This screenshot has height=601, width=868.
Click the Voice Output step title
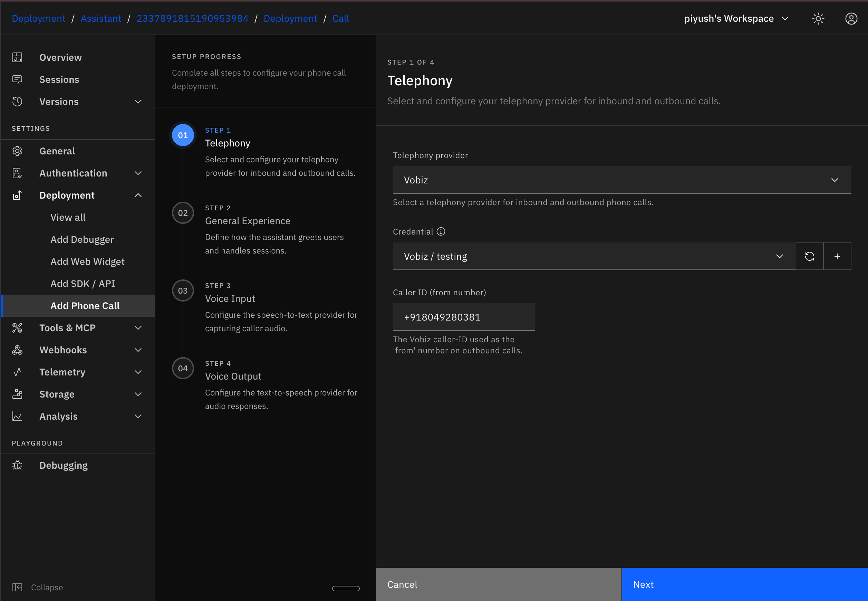(233, 376)
